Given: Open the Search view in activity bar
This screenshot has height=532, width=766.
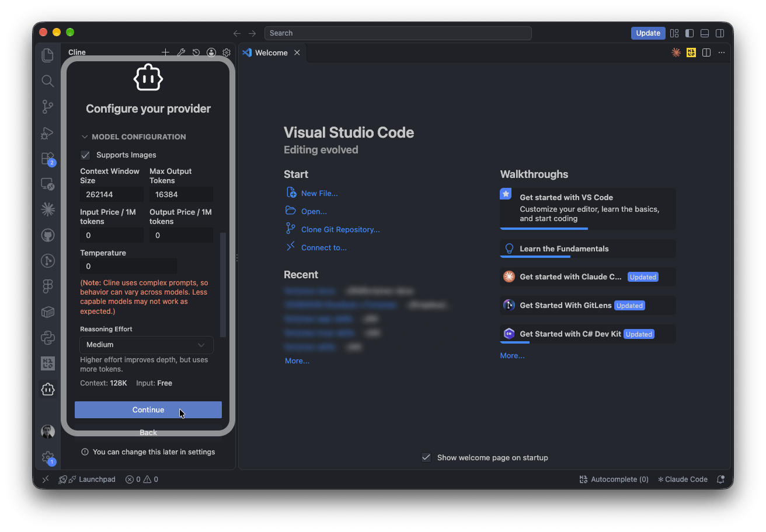Looking at the screenshot, I should [x=48, y=81].
